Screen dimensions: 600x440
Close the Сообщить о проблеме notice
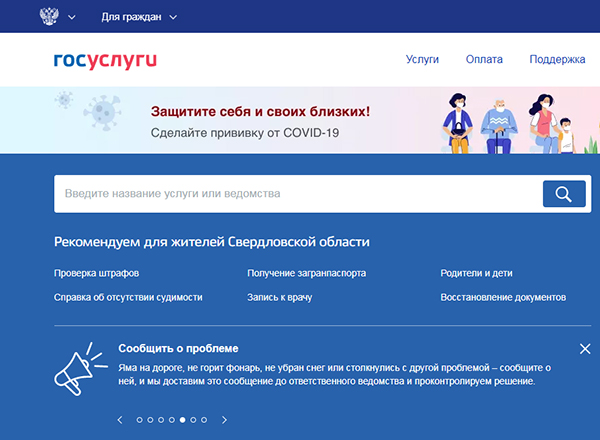click(585, 349)
